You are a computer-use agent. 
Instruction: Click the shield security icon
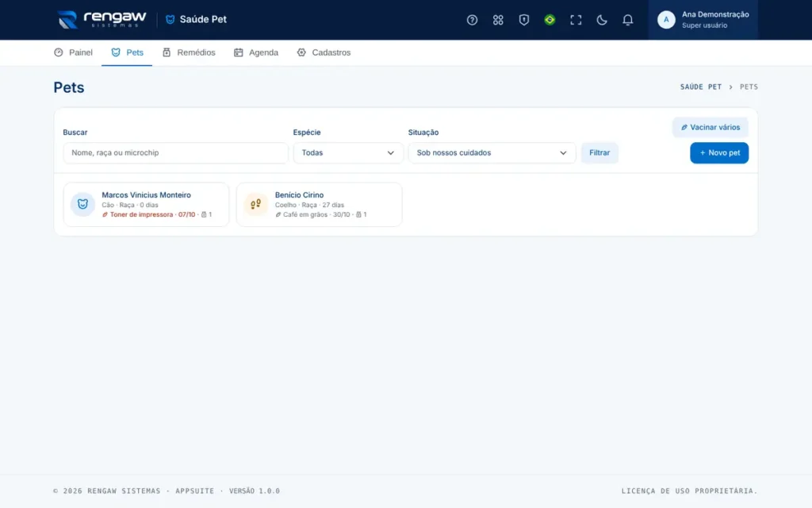click(523, 20)
